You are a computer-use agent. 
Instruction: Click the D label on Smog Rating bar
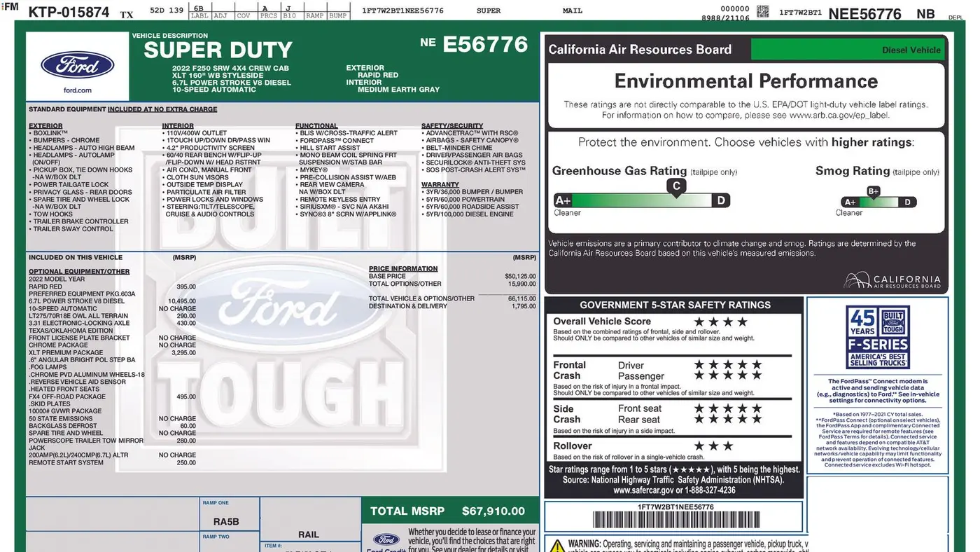[907, 202]
